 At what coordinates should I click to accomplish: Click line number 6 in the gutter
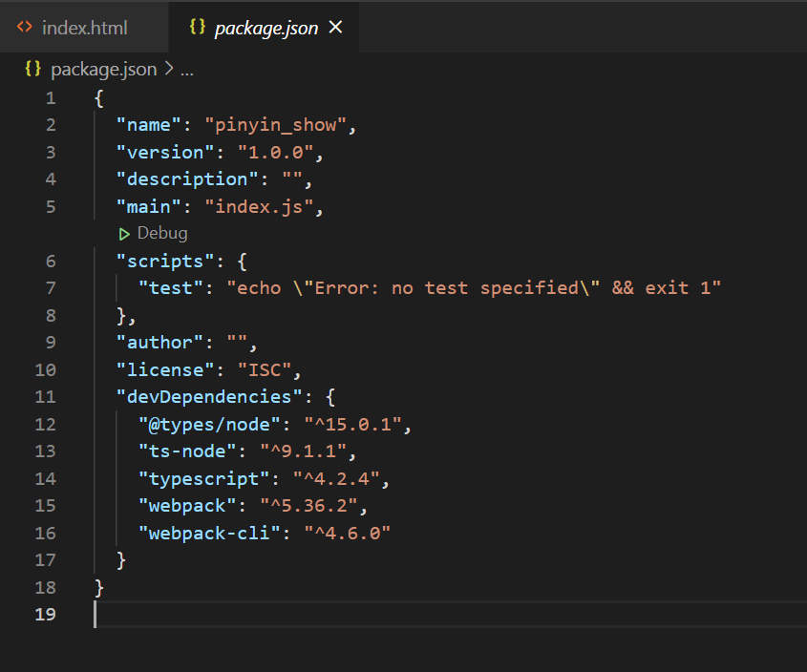click(x=51, y=261)
